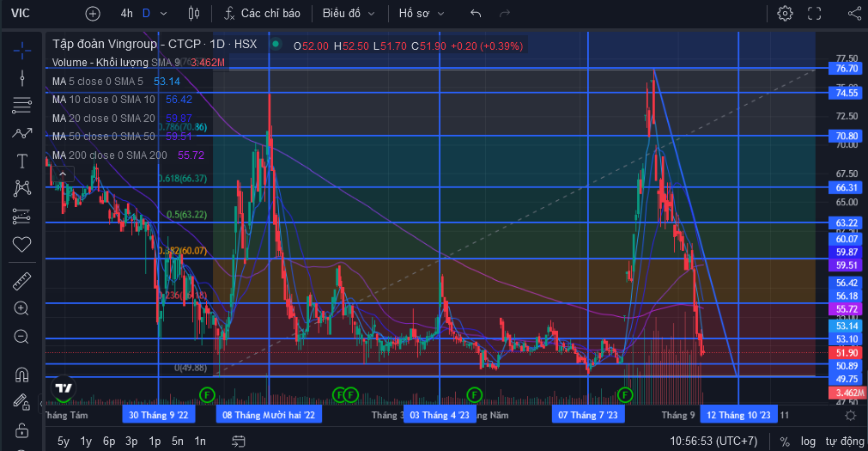
Task: Select the 5n date range
Action: [x=177, y=441]
